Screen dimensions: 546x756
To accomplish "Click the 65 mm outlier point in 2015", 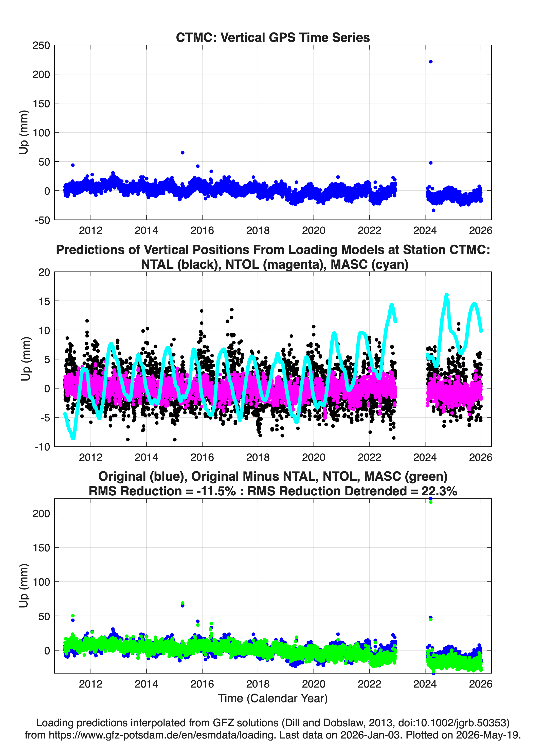I will [183, 153].
